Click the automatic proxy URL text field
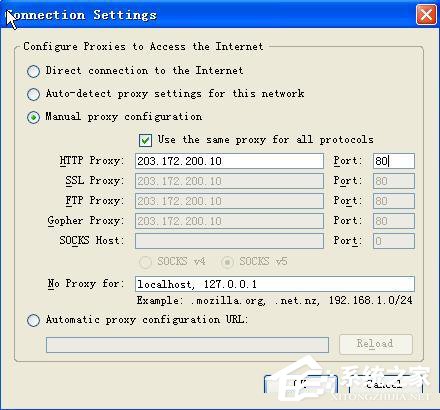The height and width of the screenshot is (410, 440). pyautogui.click(x=187, y=345)
